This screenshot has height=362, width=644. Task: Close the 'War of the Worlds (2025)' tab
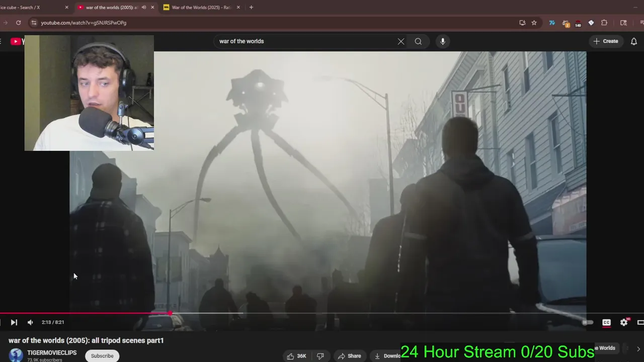point(238,8)
